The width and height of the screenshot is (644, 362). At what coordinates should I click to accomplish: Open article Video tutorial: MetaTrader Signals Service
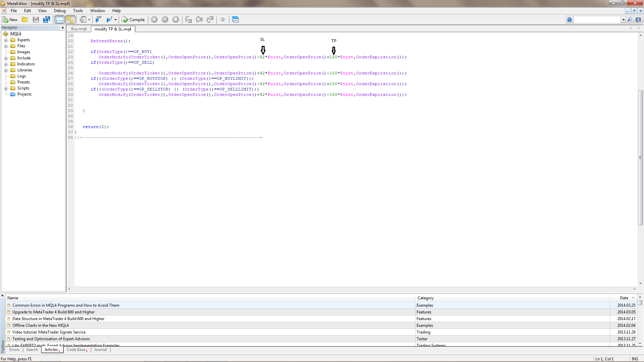click(49, 332)
